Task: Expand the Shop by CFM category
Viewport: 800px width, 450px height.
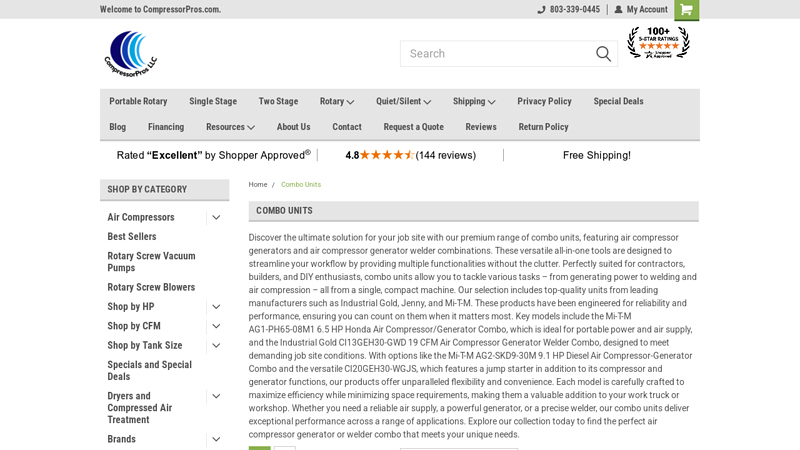Action: (x=216, y=326)
